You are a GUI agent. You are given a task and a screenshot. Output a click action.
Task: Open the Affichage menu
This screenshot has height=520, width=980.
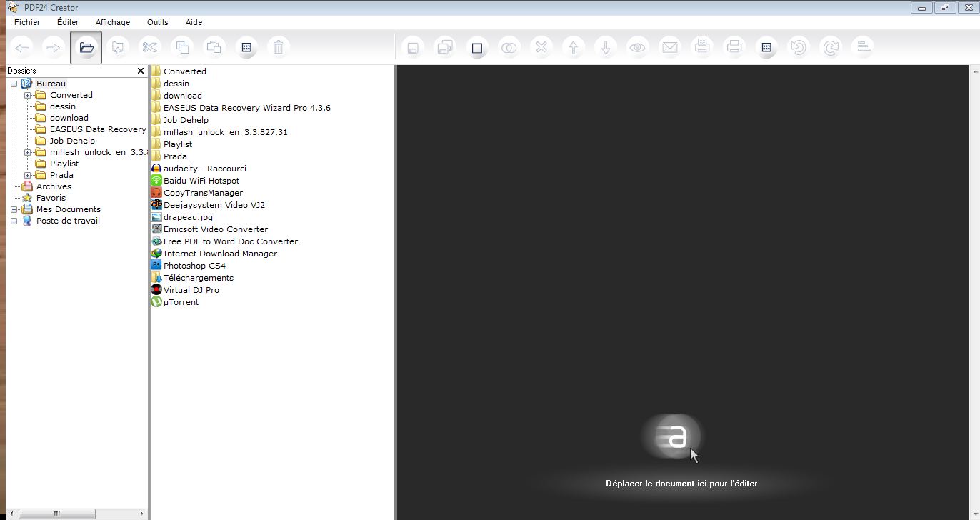point(113,22)
